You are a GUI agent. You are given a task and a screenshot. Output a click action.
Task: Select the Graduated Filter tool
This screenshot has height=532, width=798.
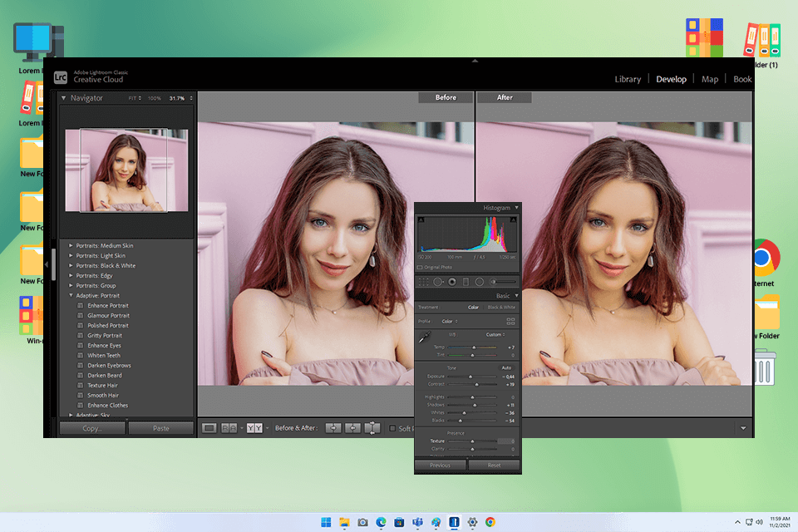pos(465,282)
